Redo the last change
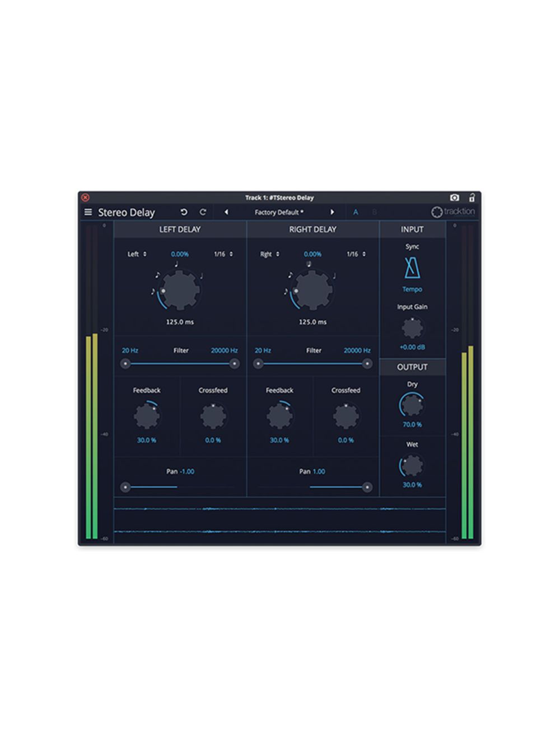 [202, 212]
